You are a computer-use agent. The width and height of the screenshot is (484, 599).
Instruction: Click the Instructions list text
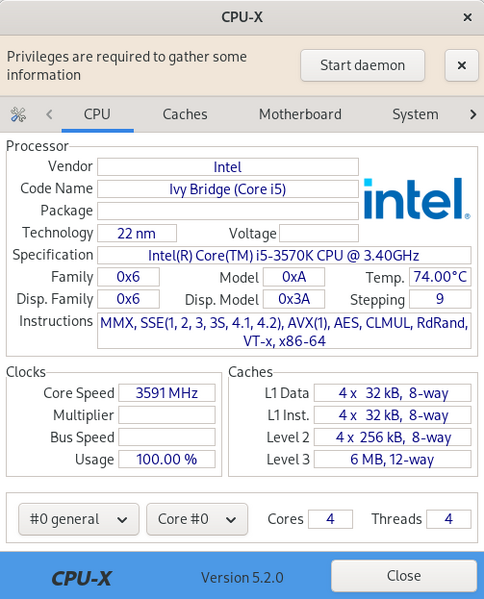(284, 331)
